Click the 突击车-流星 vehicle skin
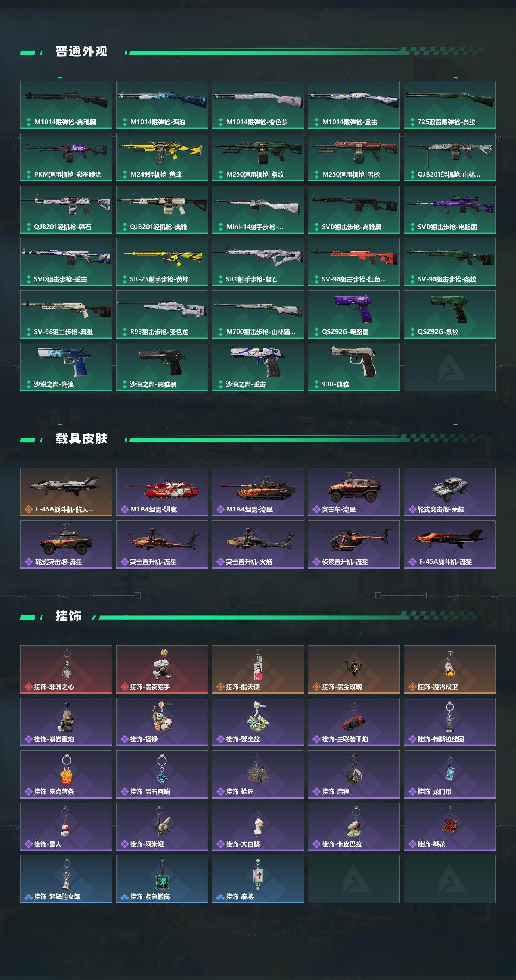The width and height of the screenshot is (516, 980). pos(354,492)
